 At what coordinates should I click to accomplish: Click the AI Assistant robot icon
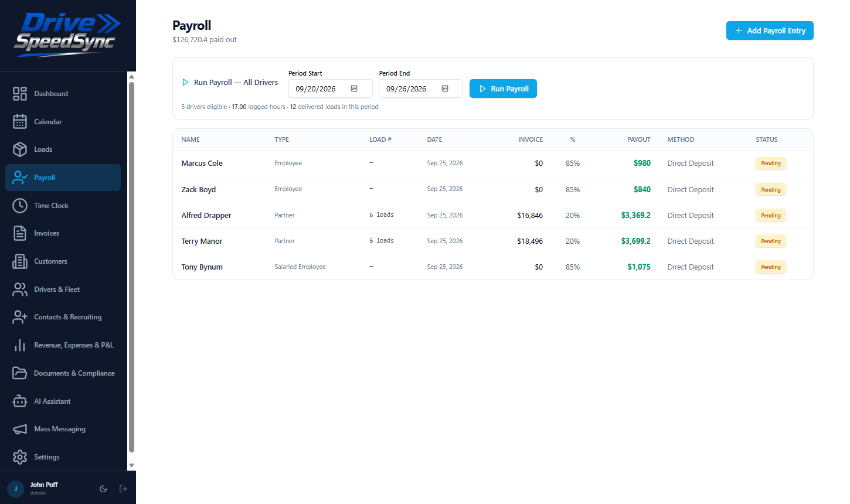(x=20, y=401)
